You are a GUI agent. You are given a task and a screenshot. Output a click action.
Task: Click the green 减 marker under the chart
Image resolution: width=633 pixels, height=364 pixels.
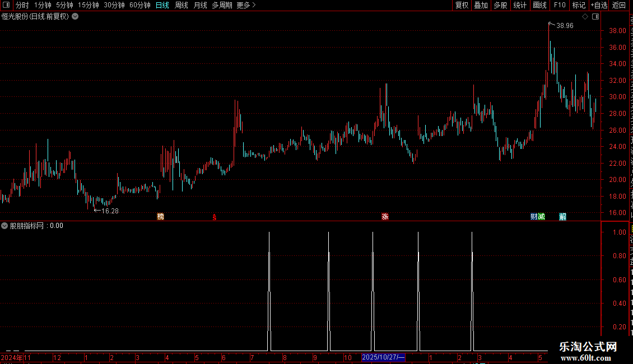coord(541,217)
